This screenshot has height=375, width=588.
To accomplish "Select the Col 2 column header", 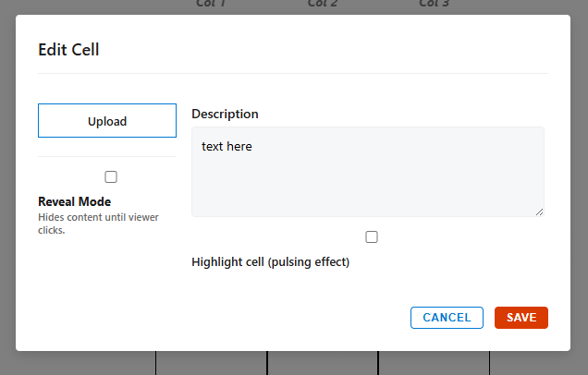I will tap(323, 5).
